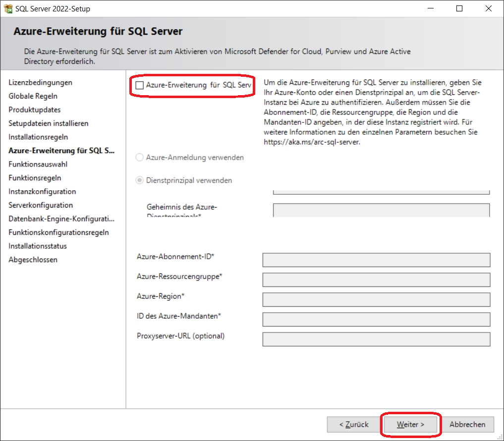Select the Azure-Anmeldung verwenden radio option
504x441 pixels.
point(139,158)
